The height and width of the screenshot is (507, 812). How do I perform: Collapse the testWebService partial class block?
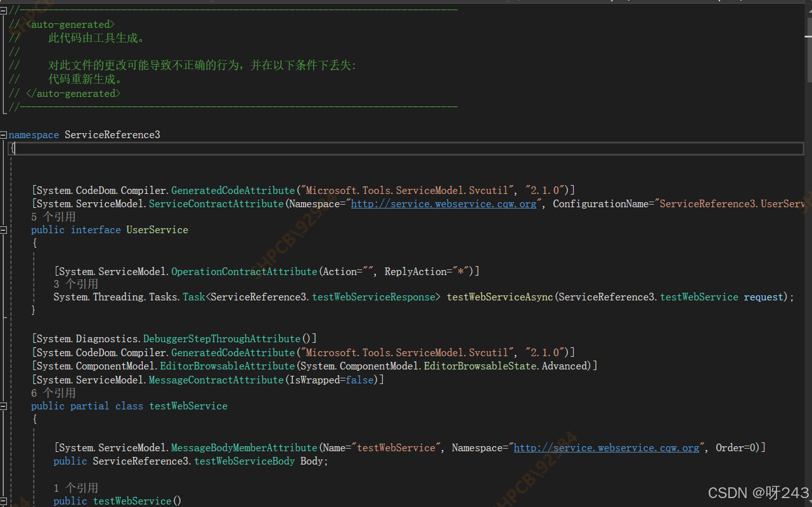click(4, 406)
